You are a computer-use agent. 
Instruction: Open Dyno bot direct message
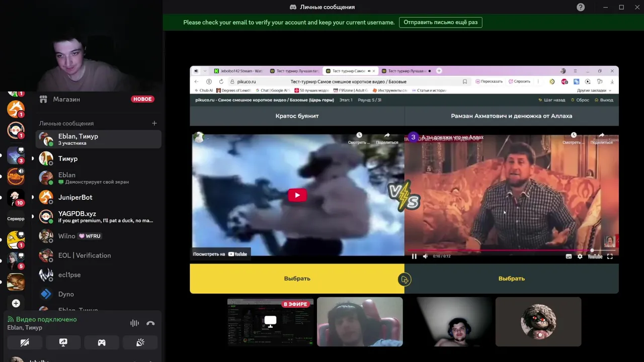point(99,294)
